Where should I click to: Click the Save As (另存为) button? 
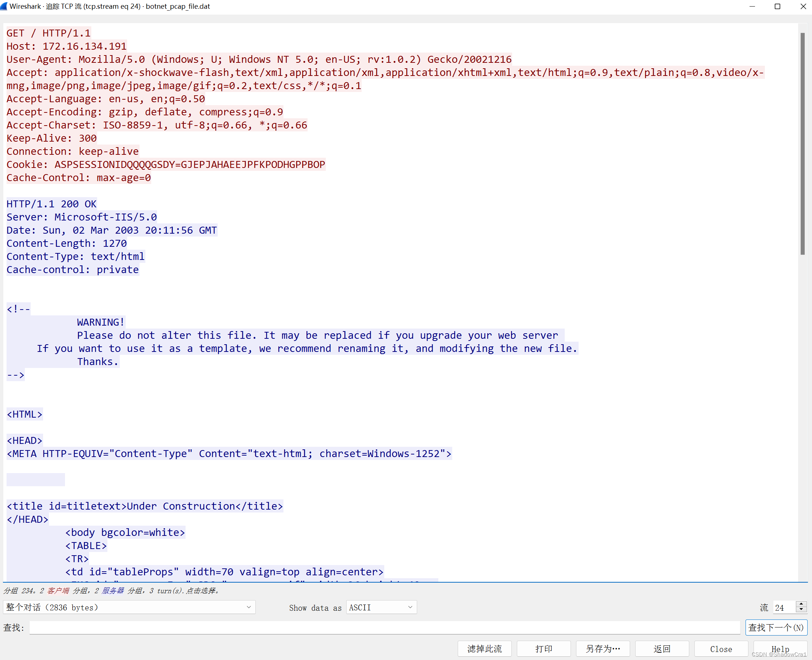coord(603,649)
